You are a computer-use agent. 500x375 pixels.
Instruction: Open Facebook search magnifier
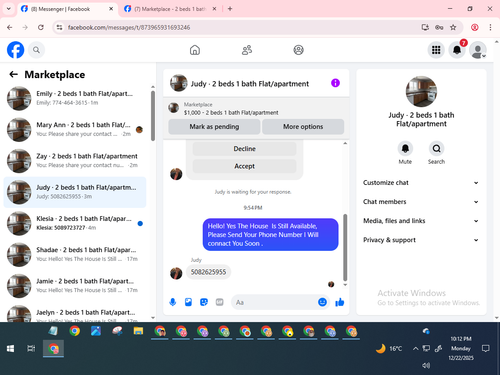36,50
